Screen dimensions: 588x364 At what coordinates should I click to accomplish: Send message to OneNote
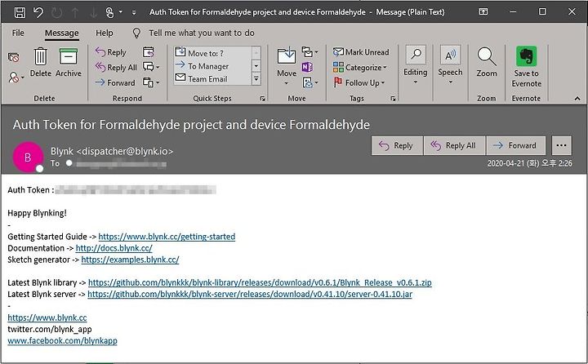[x=307, y=67]
